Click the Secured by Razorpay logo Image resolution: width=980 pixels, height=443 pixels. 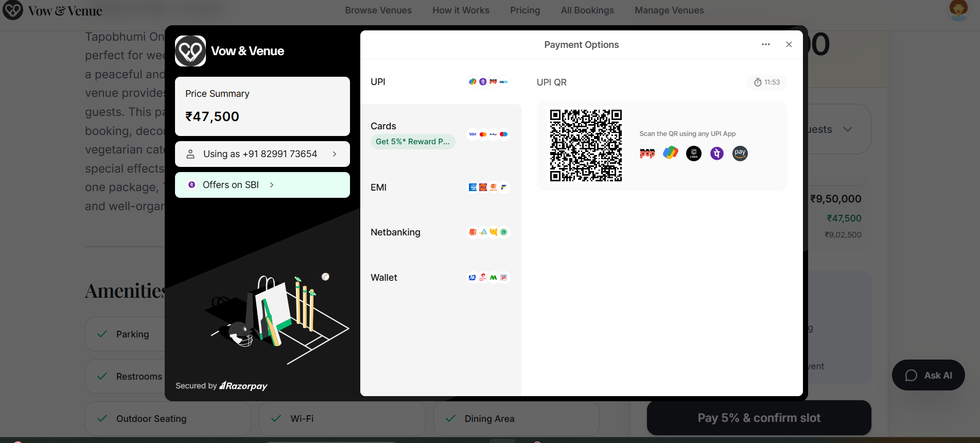click(x=243, y=386)
